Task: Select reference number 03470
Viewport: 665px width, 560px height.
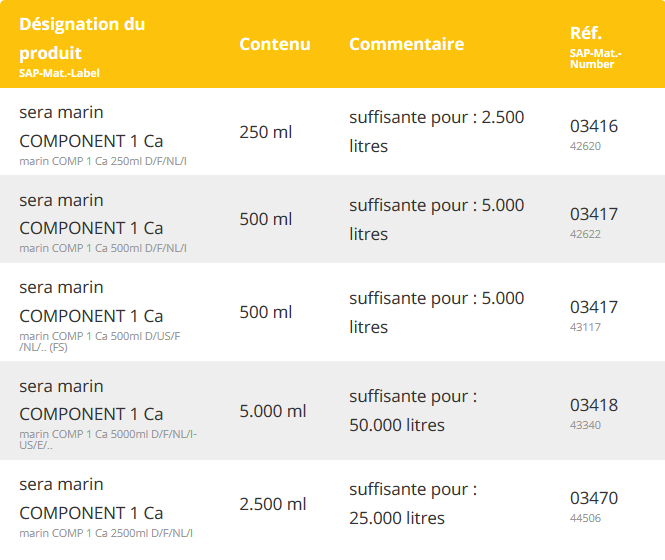Action: tap(594, 498)
